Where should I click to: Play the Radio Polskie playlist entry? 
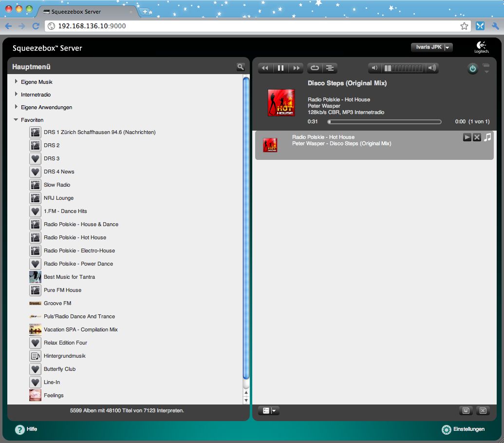pyautogui.click(x=467, y=137)
